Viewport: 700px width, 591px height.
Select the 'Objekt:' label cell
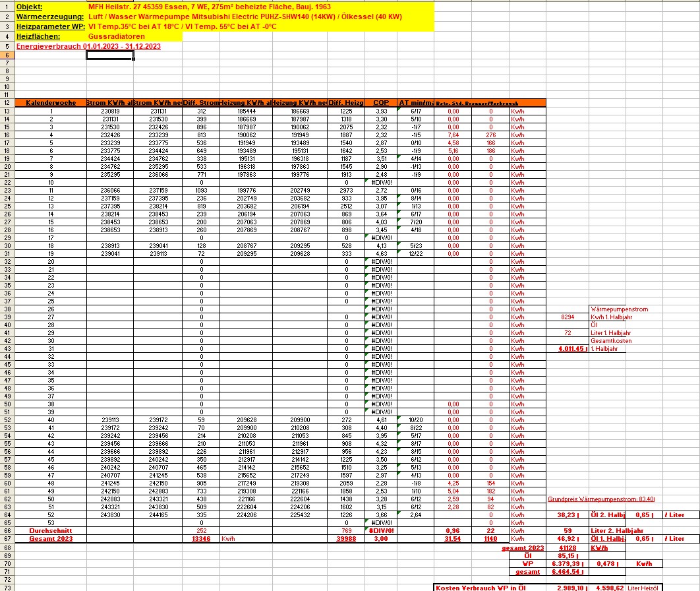click(29, 6)
